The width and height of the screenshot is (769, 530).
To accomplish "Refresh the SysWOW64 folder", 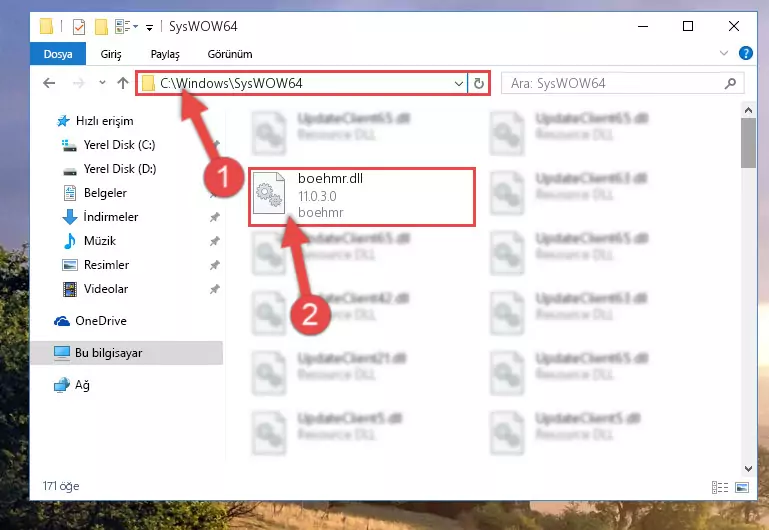I will [479, 83].
